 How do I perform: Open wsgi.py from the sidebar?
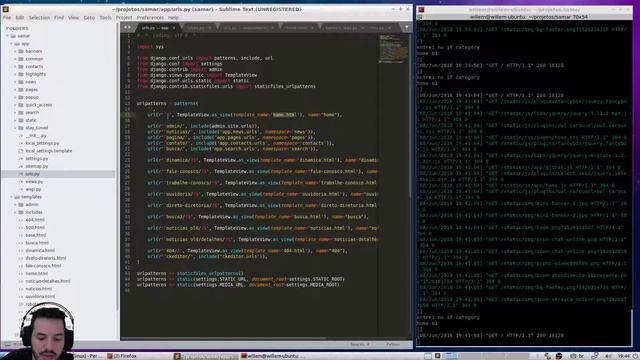(33, 189)
